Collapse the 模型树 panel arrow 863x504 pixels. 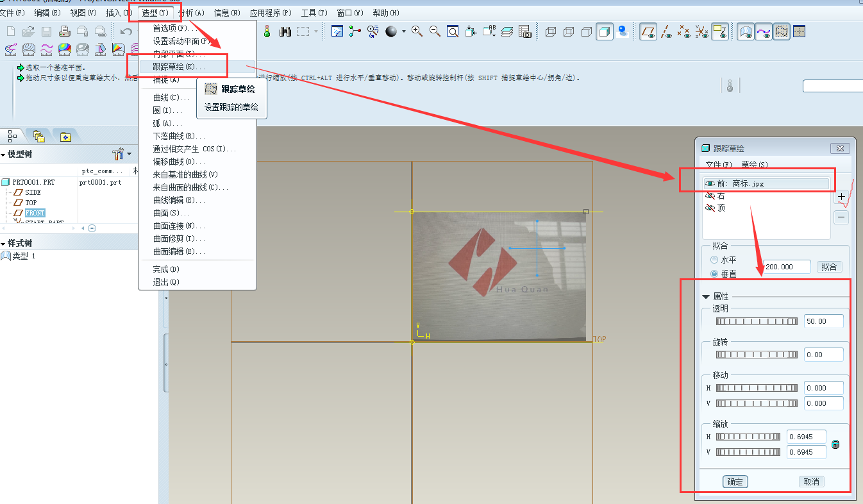pos(3,155)
